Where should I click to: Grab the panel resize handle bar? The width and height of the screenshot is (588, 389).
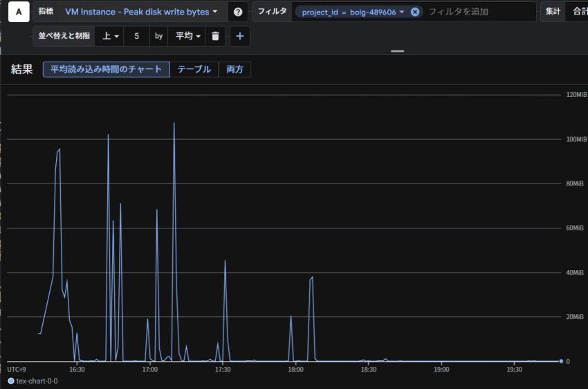(x=397, y=51)
